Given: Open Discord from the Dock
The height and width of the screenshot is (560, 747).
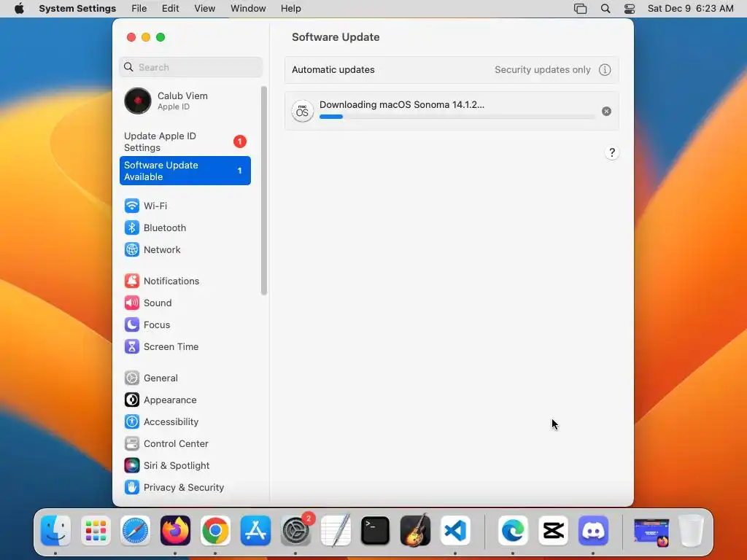Looking at the screenshot, I should tap(593, 530).
